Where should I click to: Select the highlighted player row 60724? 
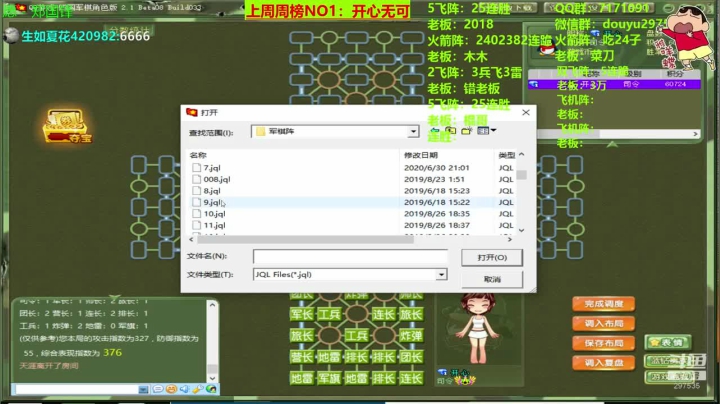coord(614,84)
